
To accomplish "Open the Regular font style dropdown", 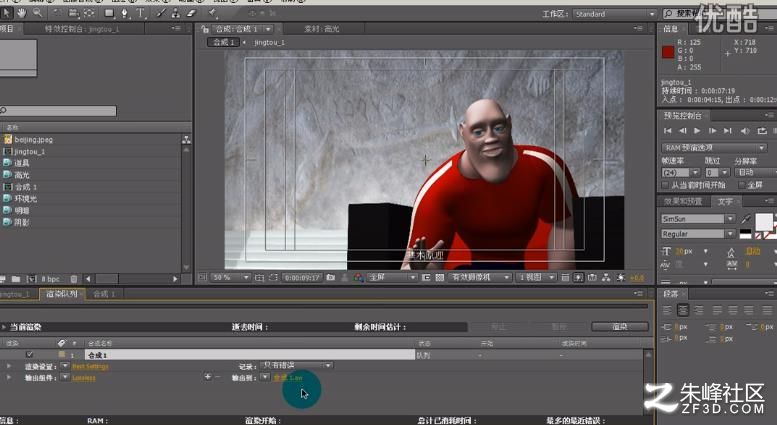I will pos(698,234).
